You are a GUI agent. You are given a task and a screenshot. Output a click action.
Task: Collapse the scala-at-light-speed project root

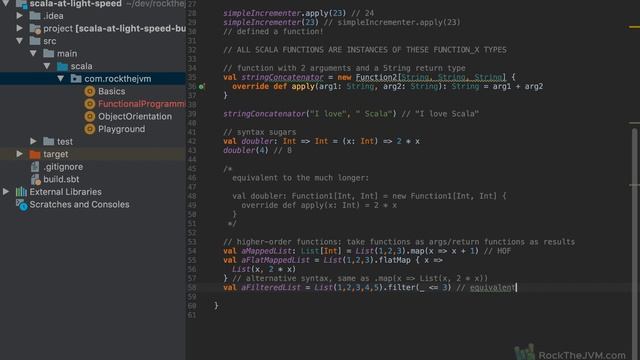point(6,4)
